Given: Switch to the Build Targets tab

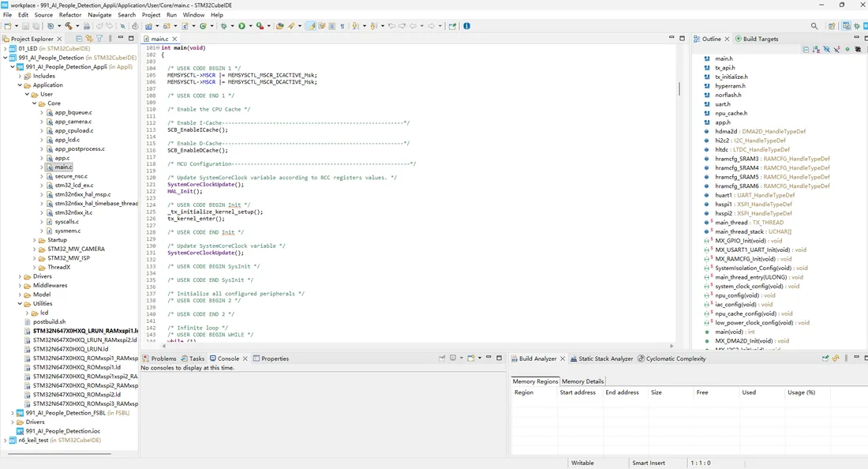Looking at the screenshot, I should pos(757,39).
